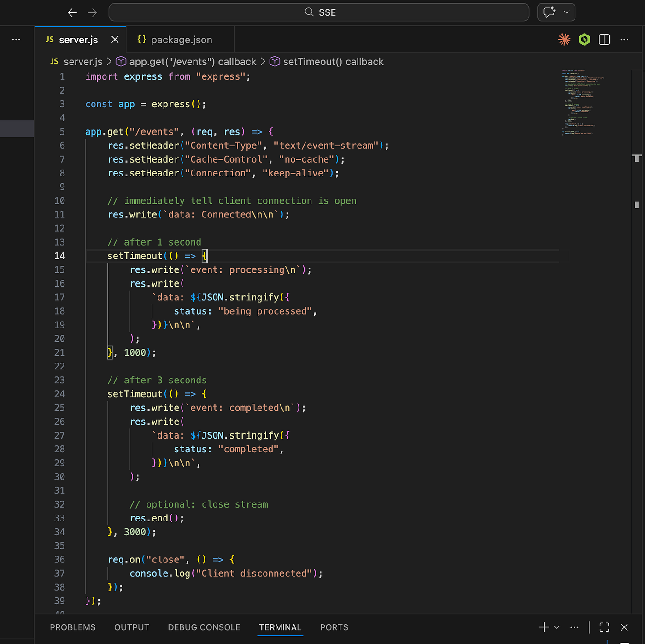Click "keep-alive" string on line 8

pyautogui.click(x=295, y=173)
